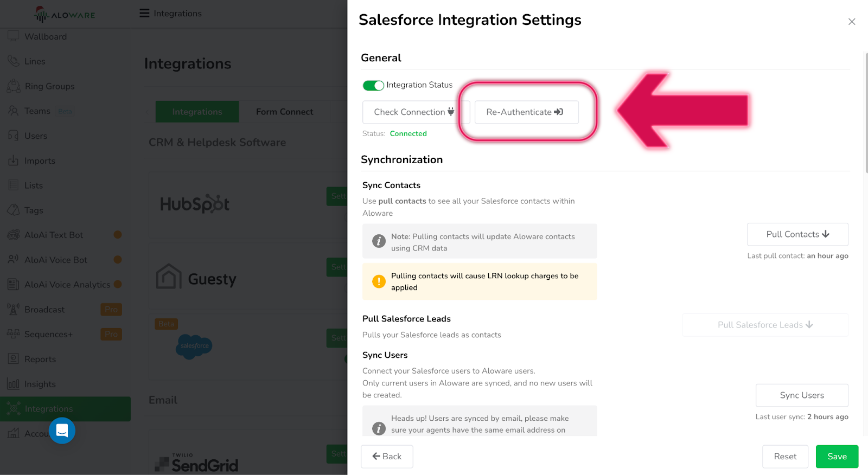868x475 pixels.
Task: Click the Ring Groups icon
Action: click(14, 86)
